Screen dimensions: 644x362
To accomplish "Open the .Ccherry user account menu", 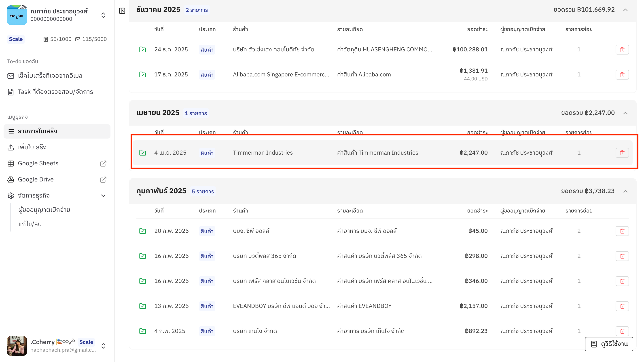I will pyautogui.click(x=103, y=346).
